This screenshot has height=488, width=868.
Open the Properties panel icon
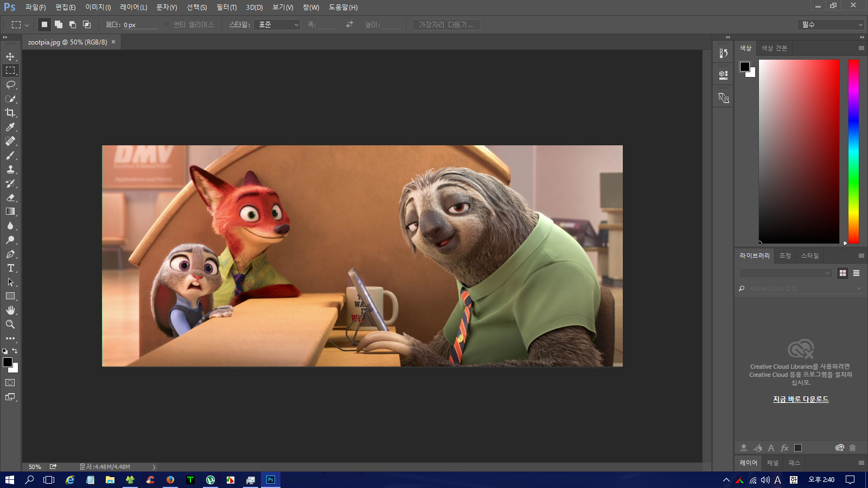(723, 75)
